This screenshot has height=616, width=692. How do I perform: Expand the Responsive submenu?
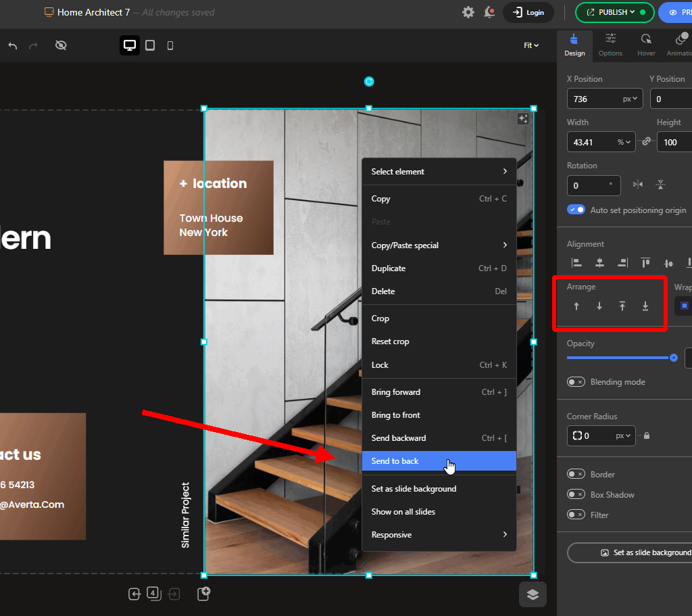click(x=439, y=535)
